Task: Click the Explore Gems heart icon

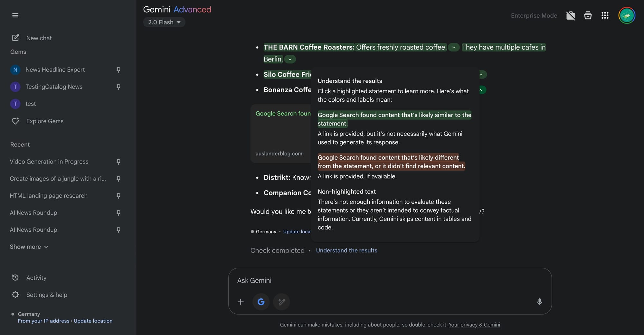Action: 15,121
